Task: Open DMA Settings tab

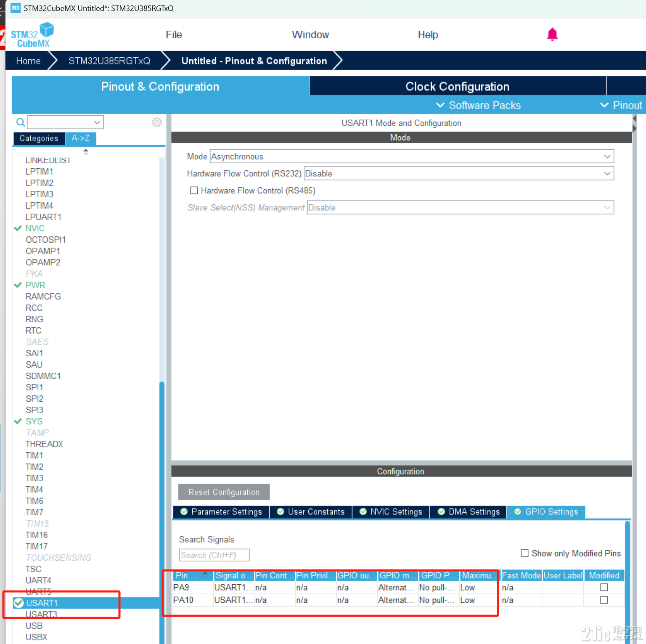Action: click(469, 512)
